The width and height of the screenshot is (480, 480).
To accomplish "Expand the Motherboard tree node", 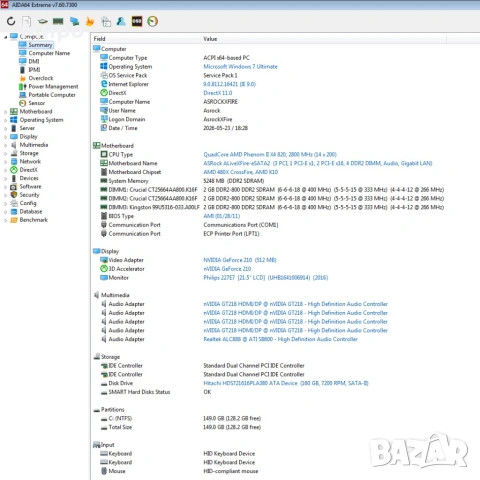I will click(x=5, y=112).
